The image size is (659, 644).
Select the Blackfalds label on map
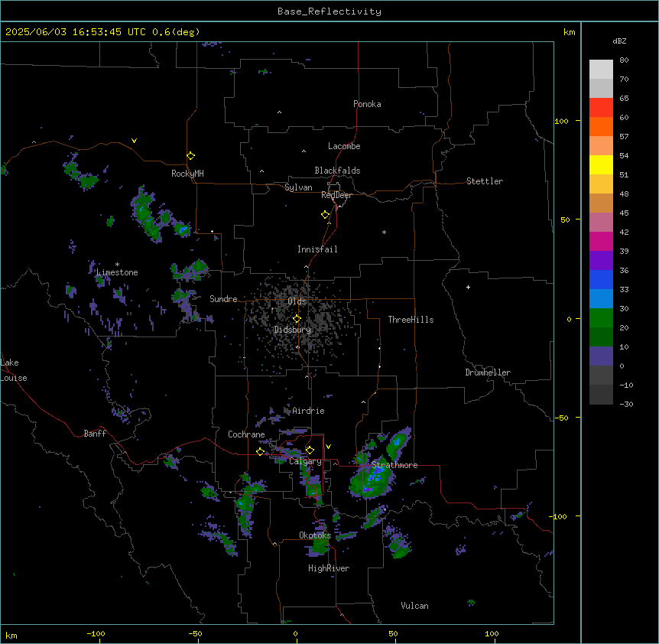[337, 171]
